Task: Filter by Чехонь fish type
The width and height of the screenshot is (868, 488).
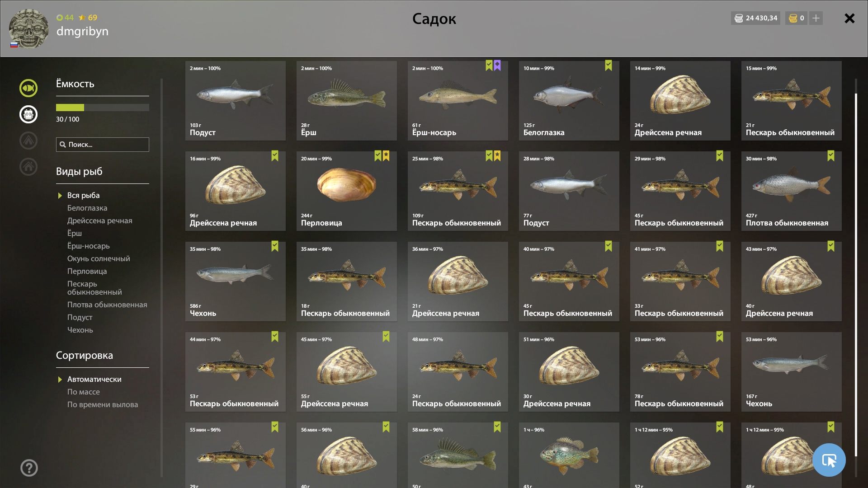Action: (80, 330)
